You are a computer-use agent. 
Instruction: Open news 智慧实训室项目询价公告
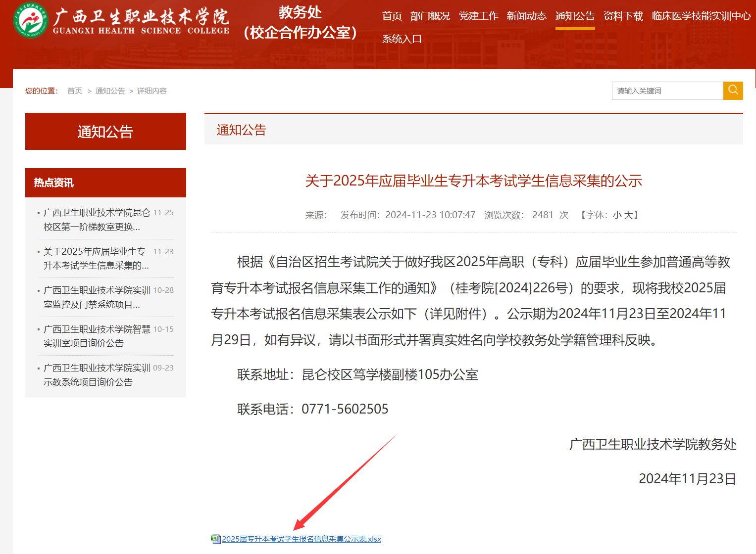click(x=97, y=336)
